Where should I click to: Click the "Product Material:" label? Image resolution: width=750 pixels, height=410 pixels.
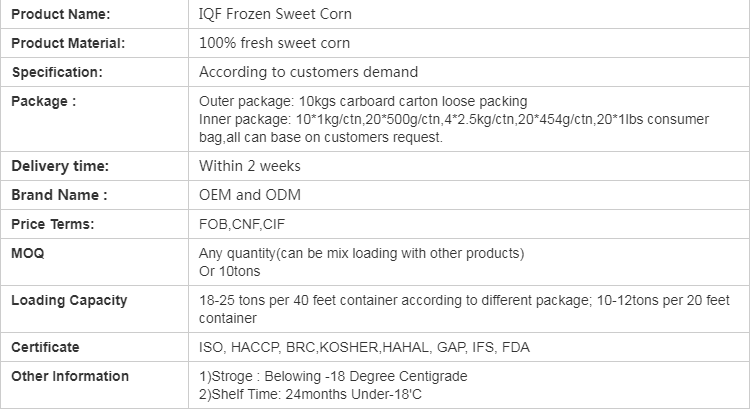68,43
